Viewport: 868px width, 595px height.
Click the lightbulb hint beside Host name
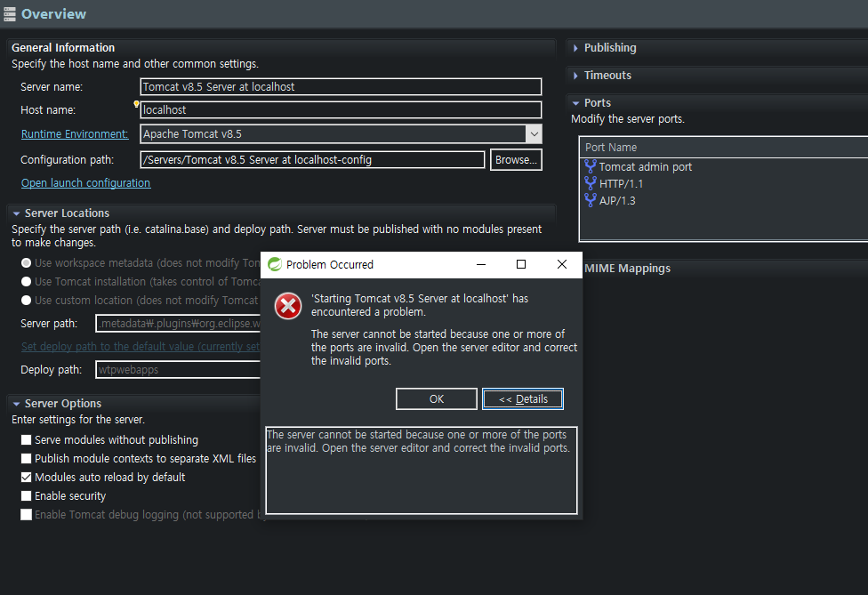(x=136, y=105)
